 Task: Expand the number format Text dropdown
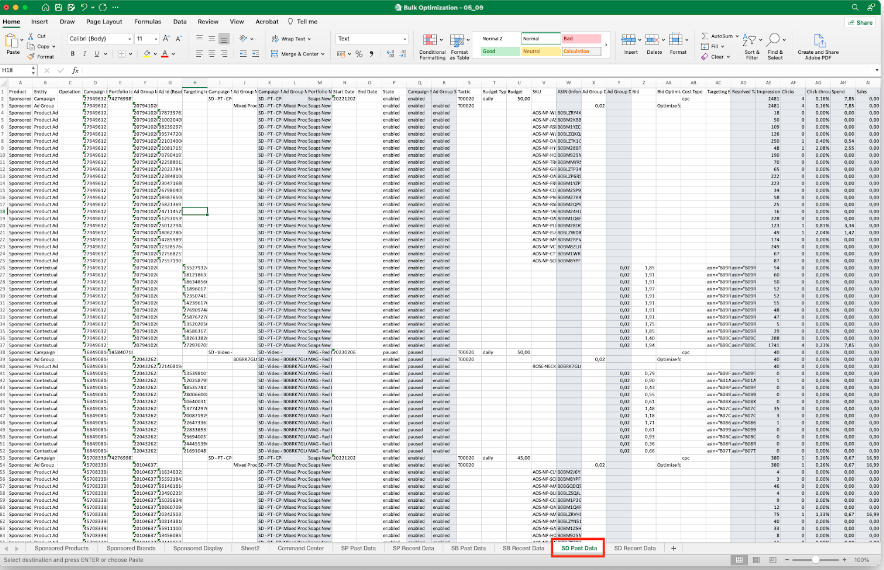coord(406,39)
